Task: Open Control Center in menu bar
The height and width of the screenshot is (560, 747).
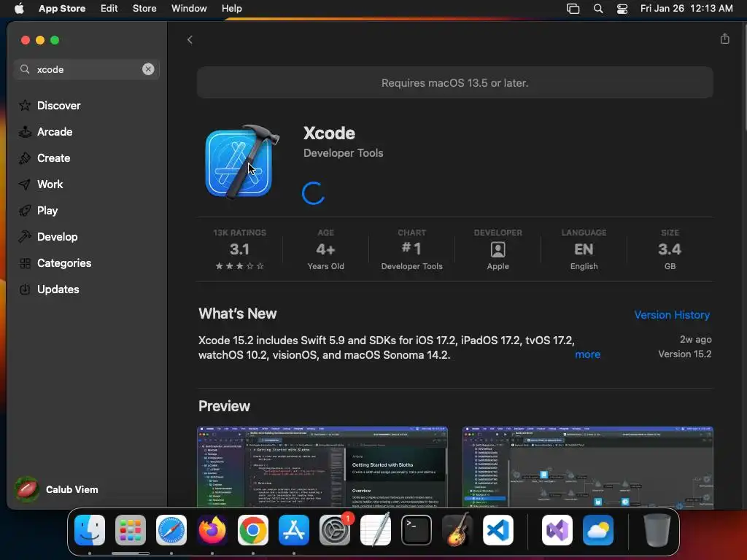Action: [622, 9]
